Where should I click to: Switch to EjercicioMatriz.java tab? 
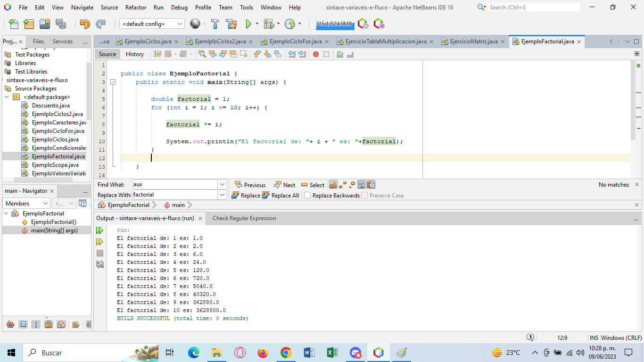click(473, 41)
